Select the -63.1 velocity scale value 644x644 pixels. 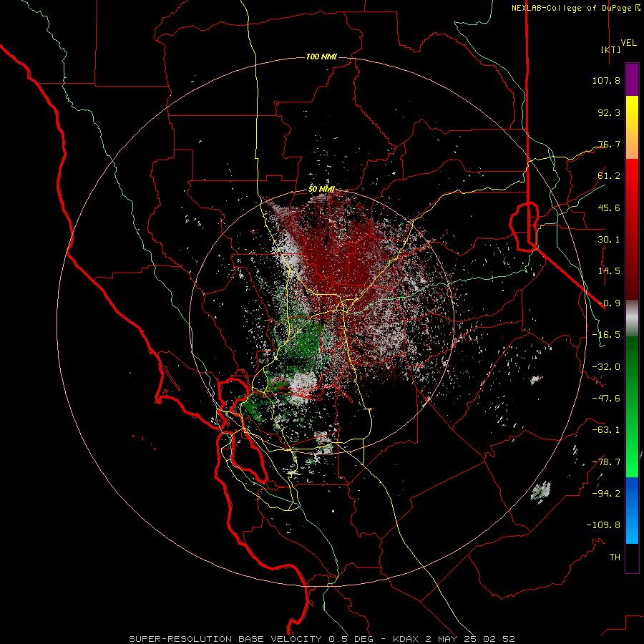606,430
